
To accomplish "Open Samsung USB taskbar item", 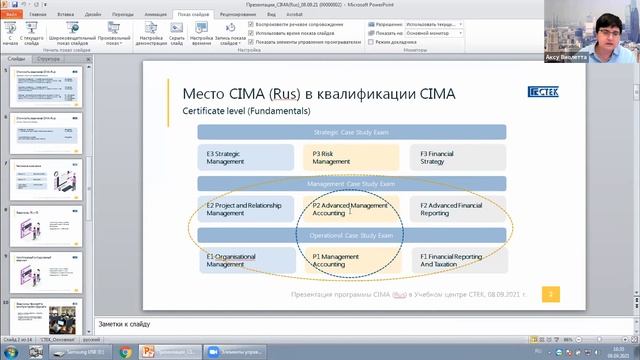I will click(80, 352).
